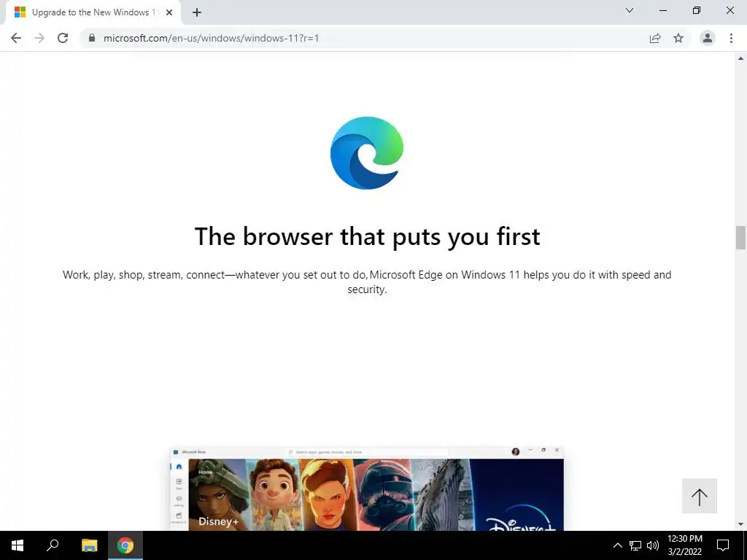Close the Upgrade to the New Windows tab
Screen dimensions: 747x560
click(169, 13)
